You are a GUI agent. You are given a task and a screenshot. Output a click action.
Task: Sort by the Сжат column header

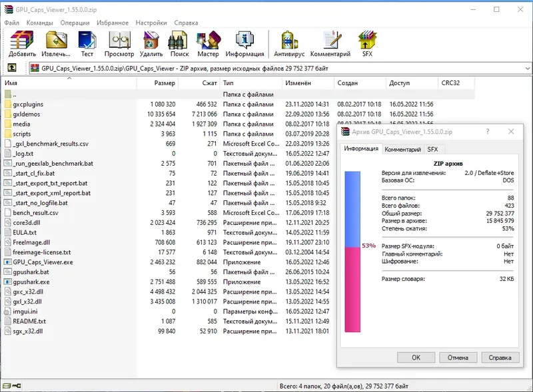199,83
